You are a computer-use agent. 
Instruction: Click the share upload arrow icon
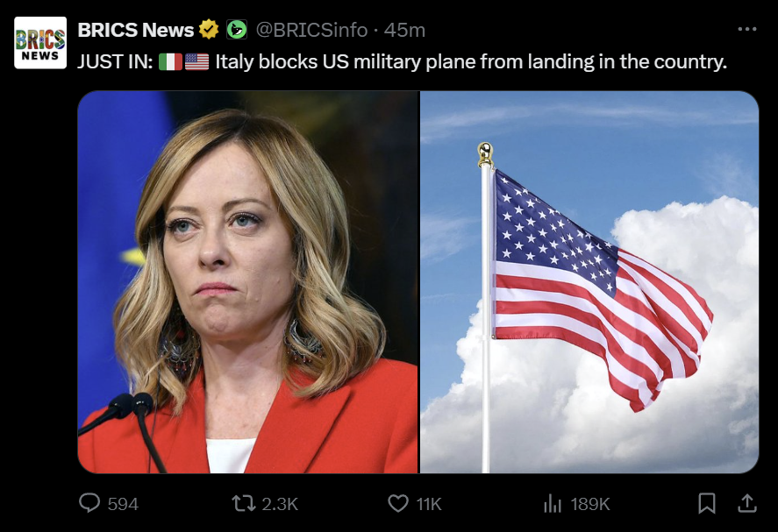click(x=746, y=503)
